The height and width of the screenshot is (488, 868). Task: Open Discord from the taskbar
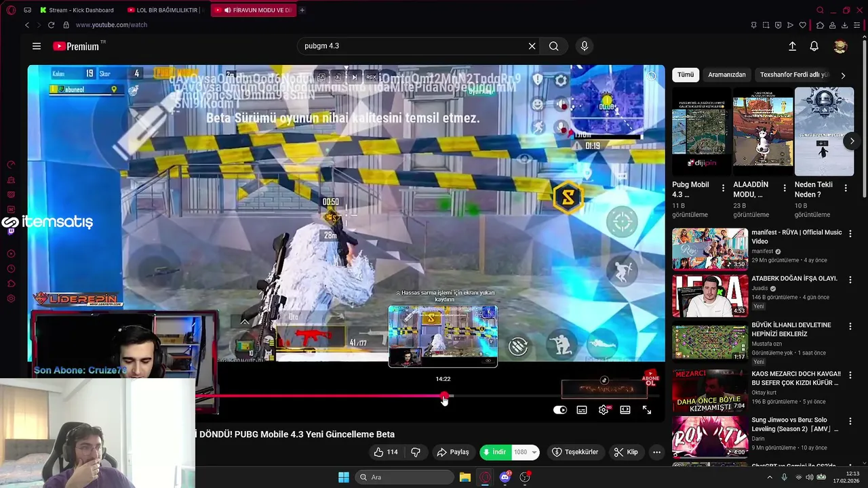tap(505, 477)
